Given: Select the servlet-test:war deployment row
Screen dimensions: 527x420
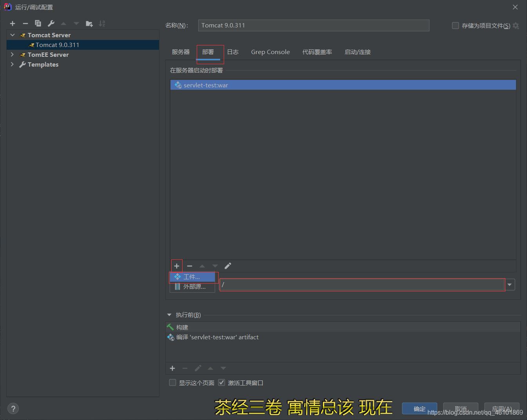Looking at the screenshot, I should click(343, 85).
